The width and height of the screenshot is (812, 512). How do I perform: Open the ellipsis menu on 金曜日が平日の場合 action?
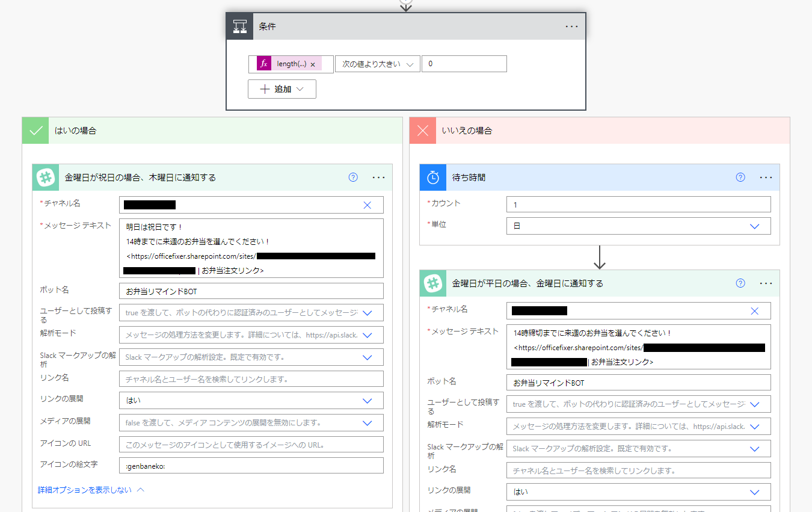[x=766, y=283]
